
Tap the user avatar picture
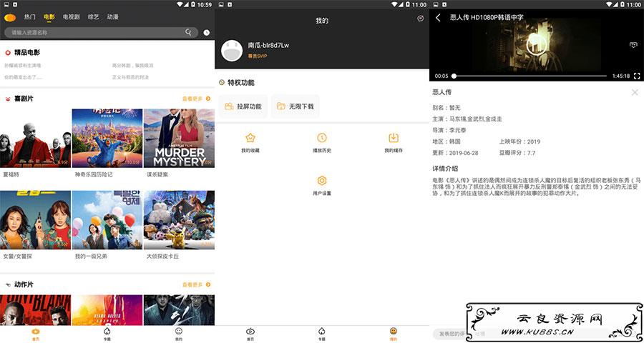(x=232, y=51)
